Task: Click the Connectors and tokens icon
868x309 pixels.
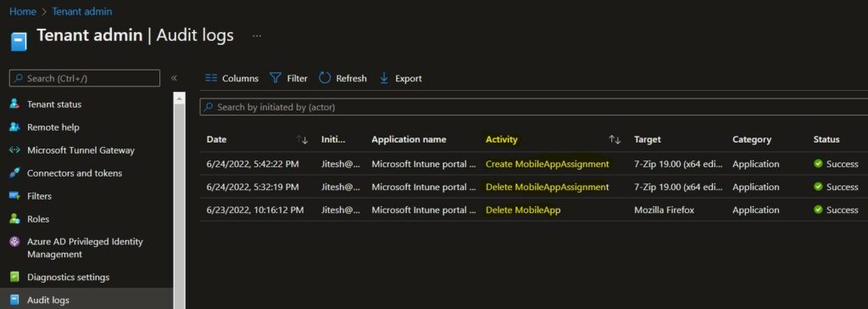Action: coord(15,173)
